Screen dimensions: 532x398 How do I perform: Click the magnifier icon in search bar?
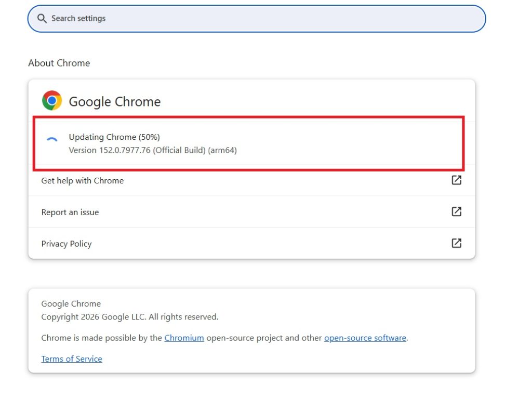(x=42, y=18)
